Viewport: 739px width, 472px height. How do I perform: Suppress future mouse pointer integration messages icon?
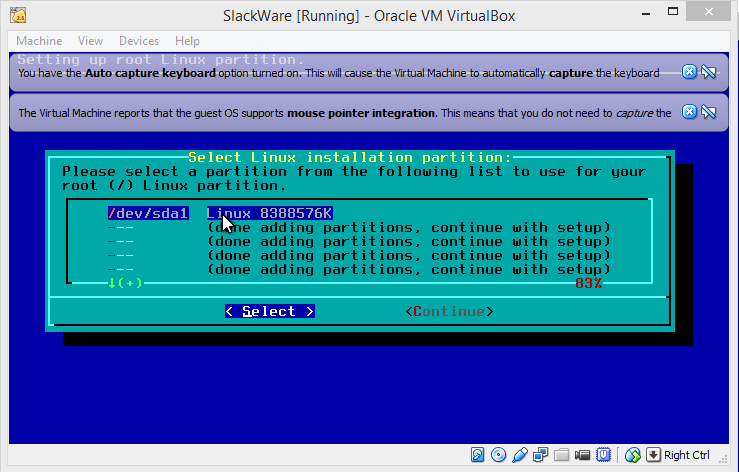click(x=709, y=112)
